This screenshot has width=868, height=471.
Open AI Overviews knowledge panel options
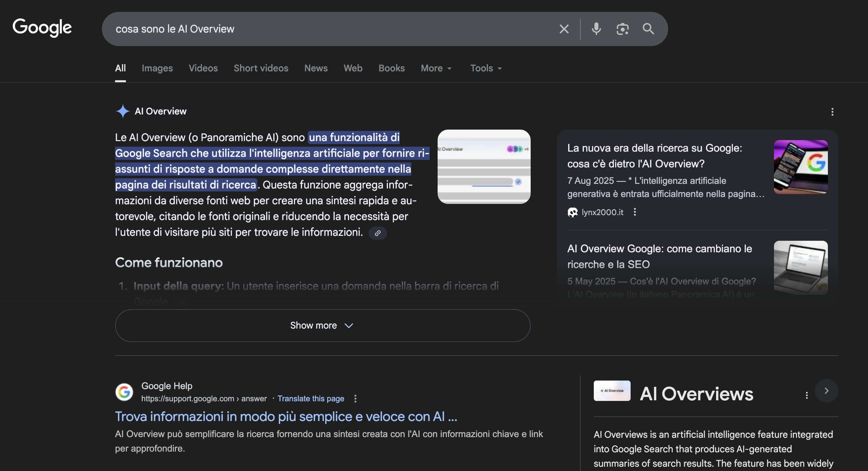point(806,395)
